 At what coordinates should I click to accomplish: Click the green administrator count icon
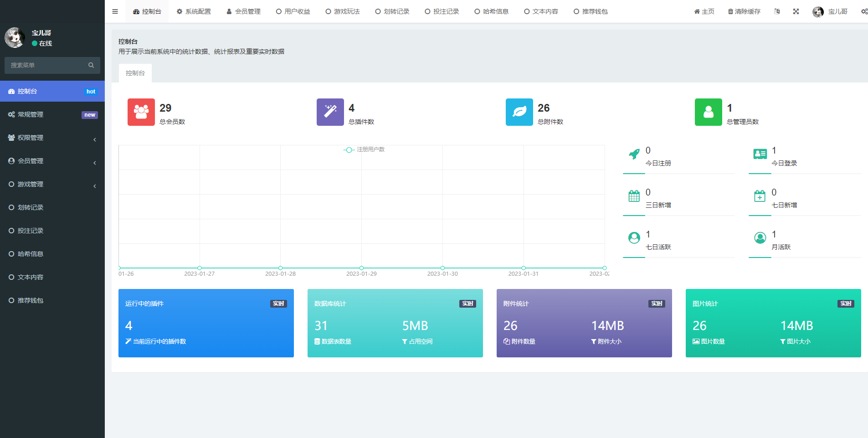(708, 112)
